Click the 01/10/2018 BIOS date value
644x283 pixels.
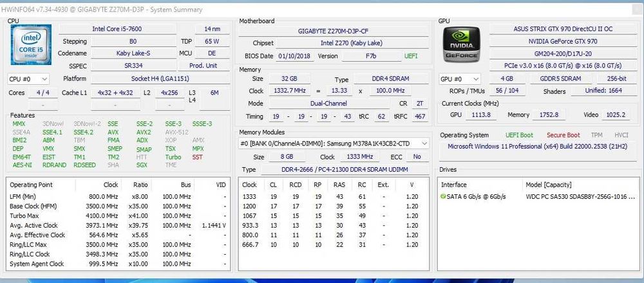pyautogui.click(x=294, y=56)
